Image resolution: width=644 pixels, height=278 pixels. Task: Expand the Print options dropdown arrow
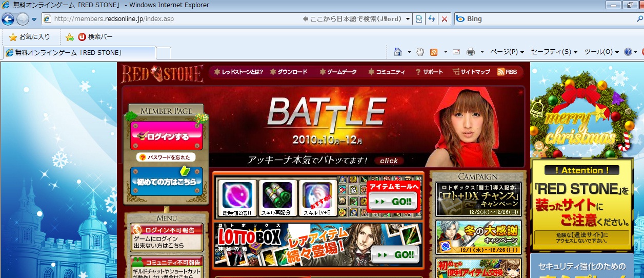coord(482,52)
